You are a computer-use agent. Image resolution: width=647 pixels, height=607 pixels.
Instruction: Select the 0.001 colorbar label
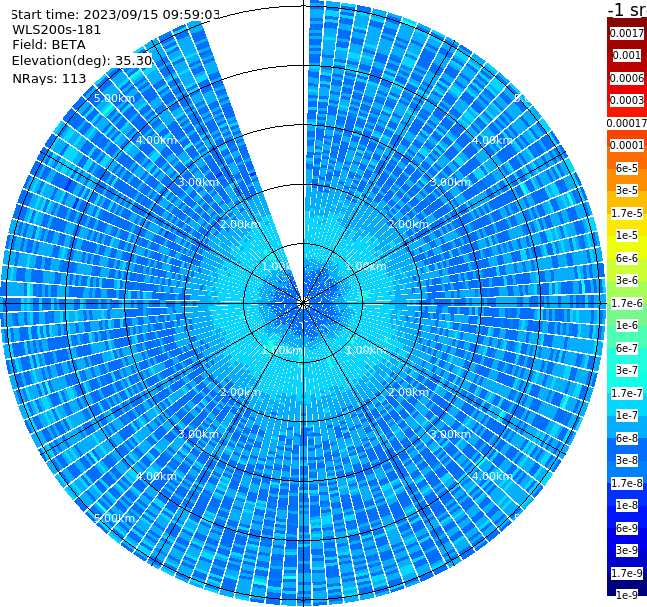click(x=627, y=55)
